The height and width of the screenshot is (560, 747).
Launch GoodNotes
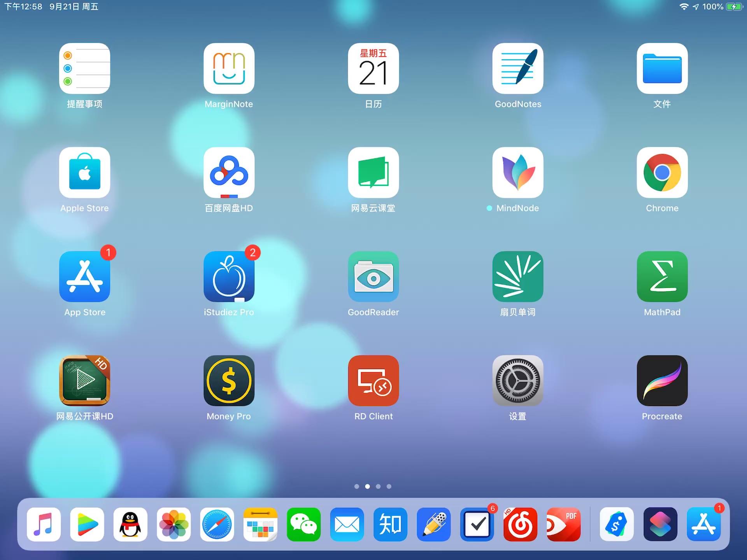[x=518, y=69]
